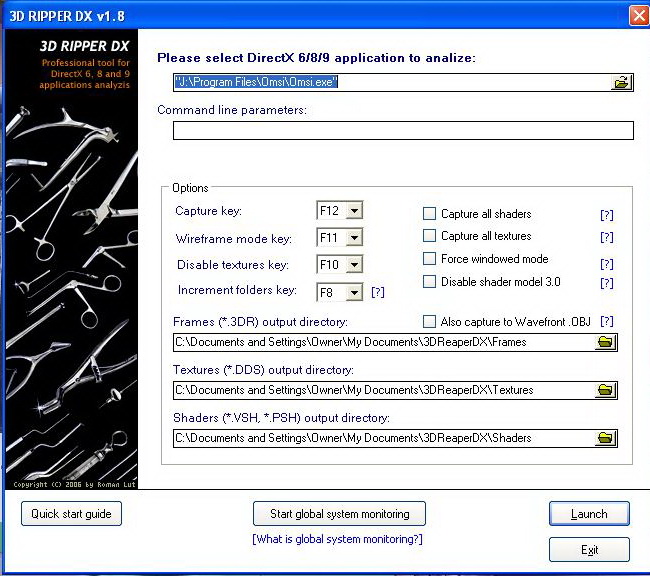The image size is (650, 576).
Task: Tick the Force windowed mode checkbox
Action: pyautogui.click(x=430, y=259)
